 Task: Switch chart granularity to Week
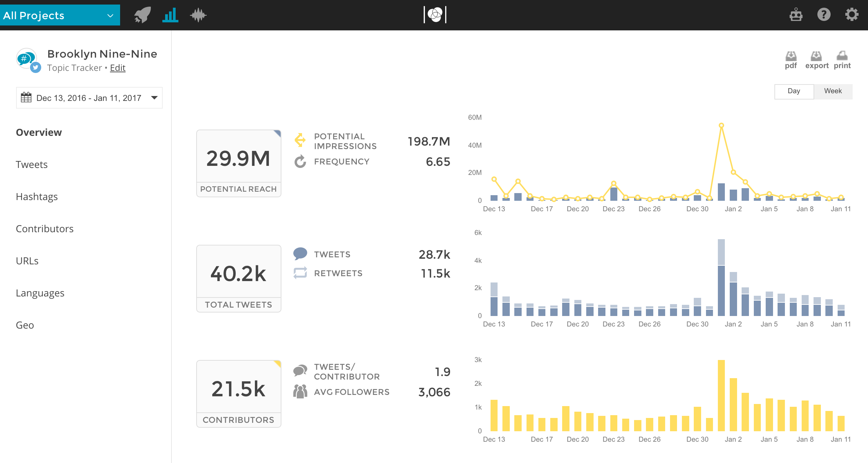(x=833, y=91)
